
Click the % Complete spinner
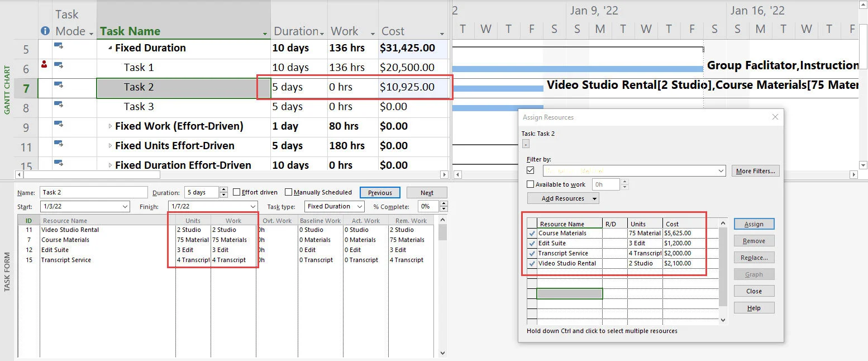click(443, 206)
